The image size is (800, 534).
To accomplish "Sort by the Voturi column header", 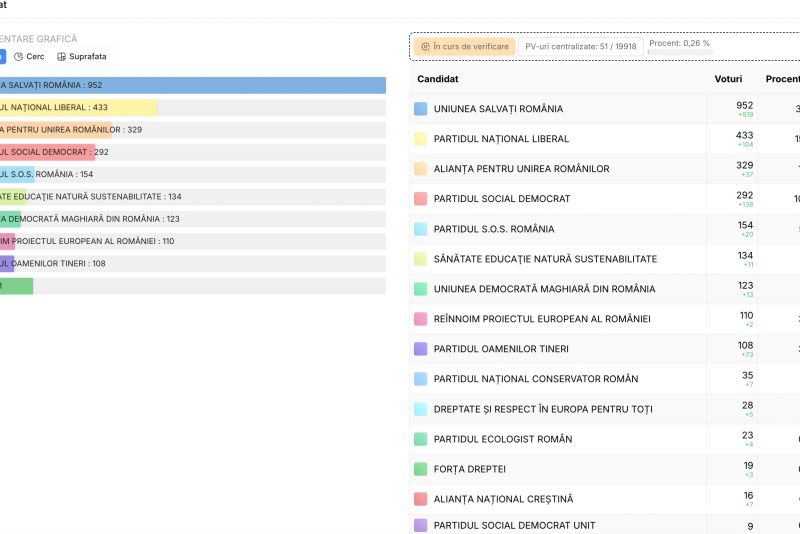I will (728, 79).
